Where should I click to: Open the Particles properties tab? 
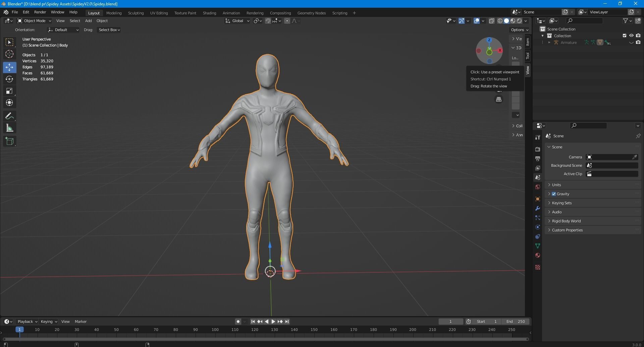(538, 218)
